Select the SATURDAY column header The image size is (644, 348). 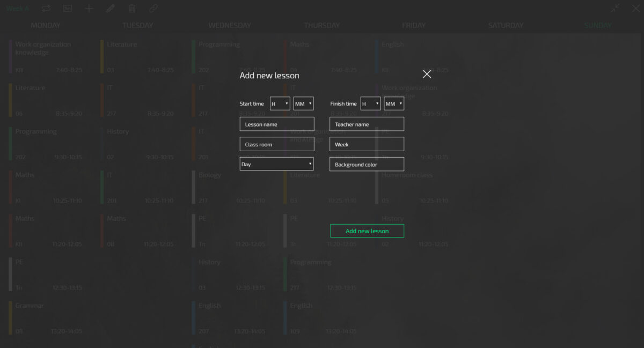(x=506, y=25)
